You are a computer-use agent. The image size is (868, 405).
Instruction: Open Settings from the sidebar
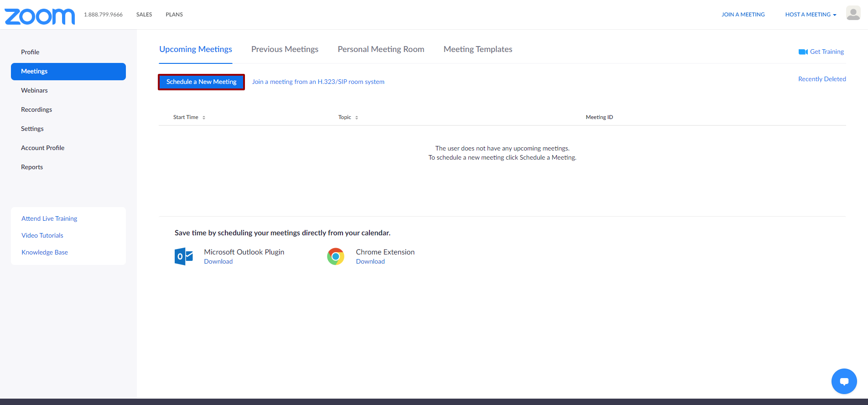(x=32, y=129)
